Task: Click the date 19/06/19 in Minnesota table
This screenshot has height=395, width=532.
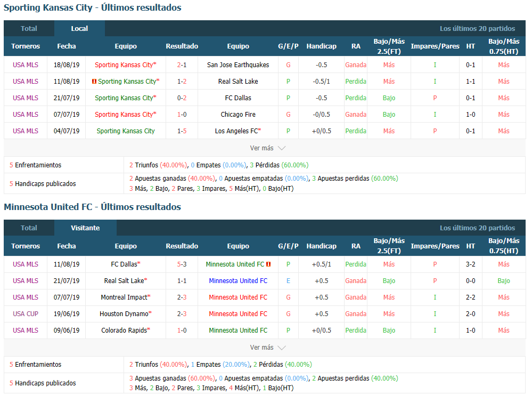Action: coord(67,314)
